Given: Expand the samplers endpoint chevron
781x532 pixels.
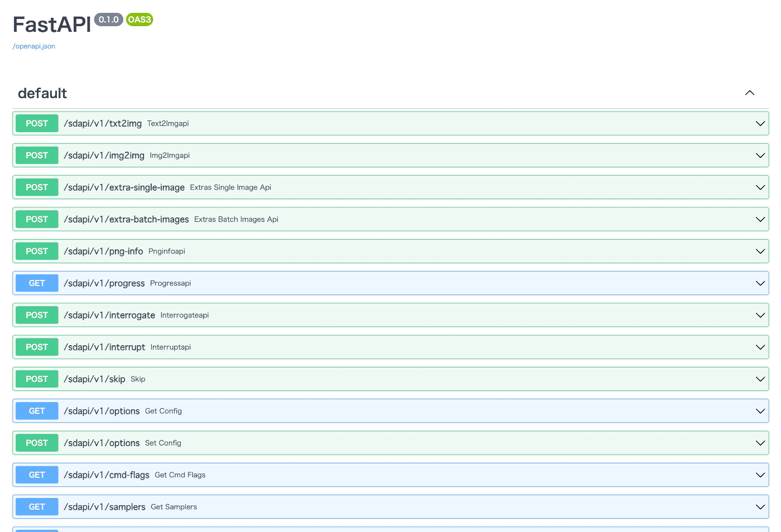Looking at the screenshot, I should (760, 507).
